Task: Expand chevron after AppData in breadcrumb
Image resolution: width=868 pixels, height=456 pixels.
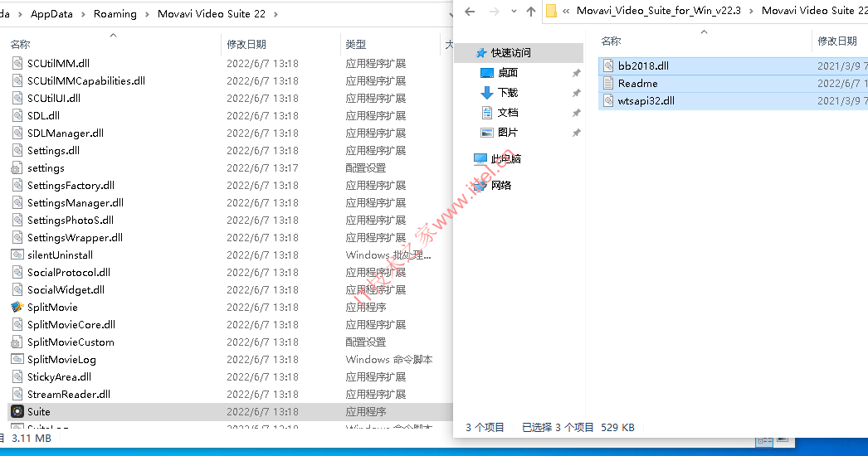Action: [83, 14]
